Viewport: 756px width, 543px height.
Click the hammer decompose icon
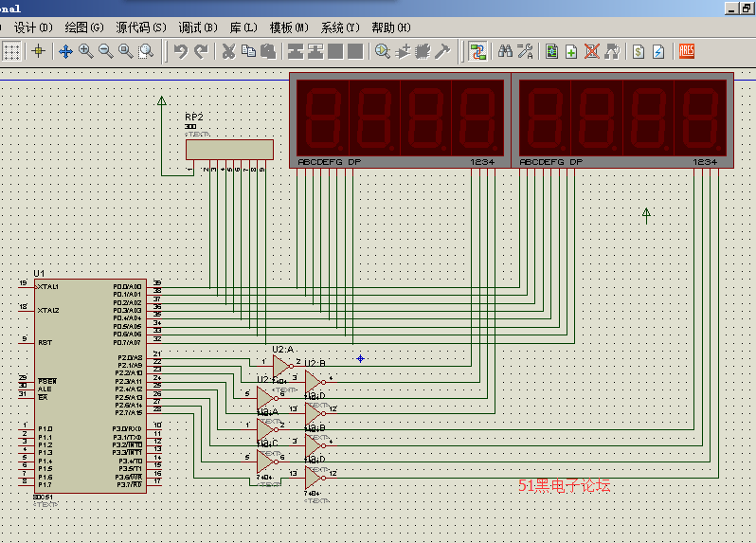tap(442, 51)
